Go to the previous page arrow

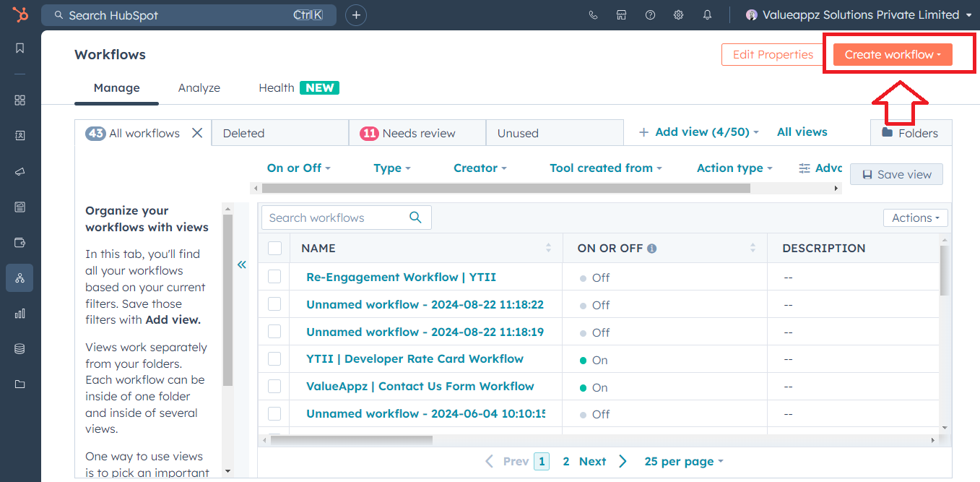pyautogui.click(x=490, y=461)
